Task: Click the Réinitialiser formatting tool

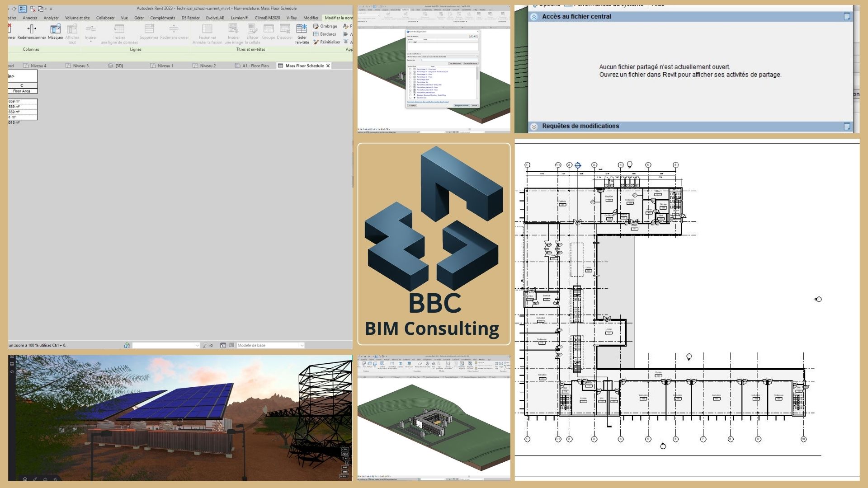Action: (x=327, y=42)
